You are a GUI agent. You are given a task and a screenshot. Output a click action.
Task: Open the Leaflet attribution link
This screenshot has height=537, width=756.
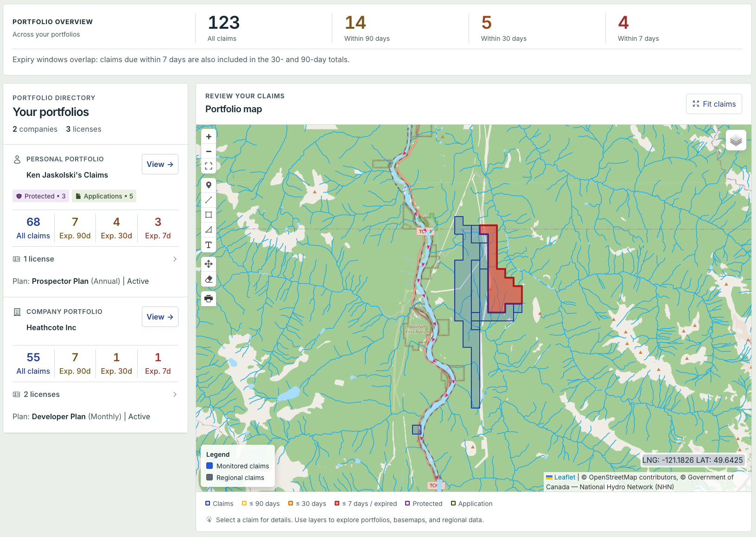(x=565, y=477)
